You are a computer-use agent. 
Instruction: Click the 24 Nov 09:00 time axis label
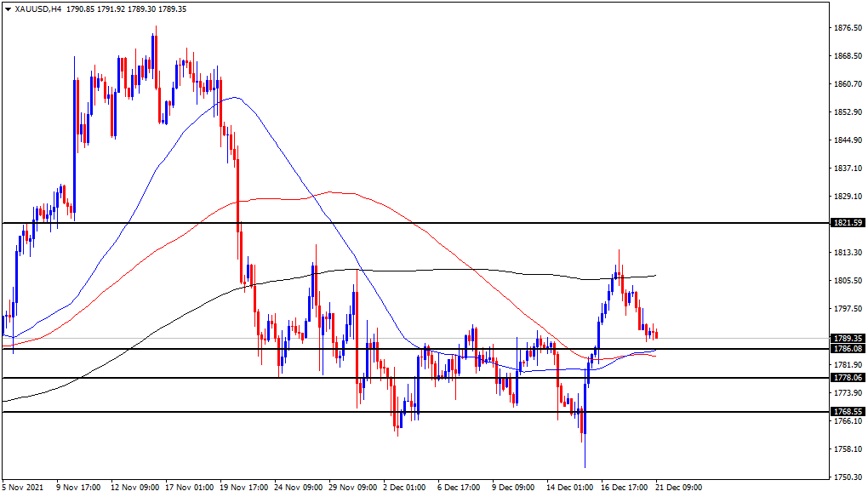[x=299, y=488]
